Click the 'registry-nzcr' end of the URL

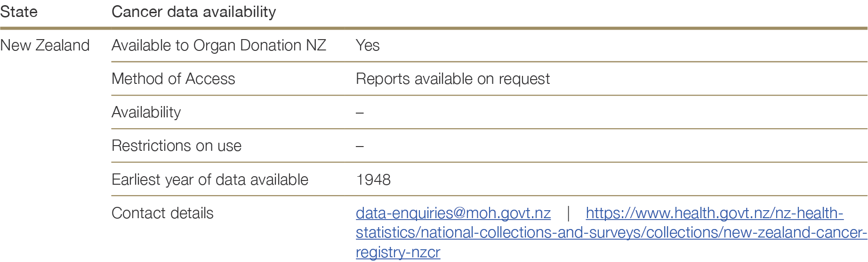tap(398, 253)
